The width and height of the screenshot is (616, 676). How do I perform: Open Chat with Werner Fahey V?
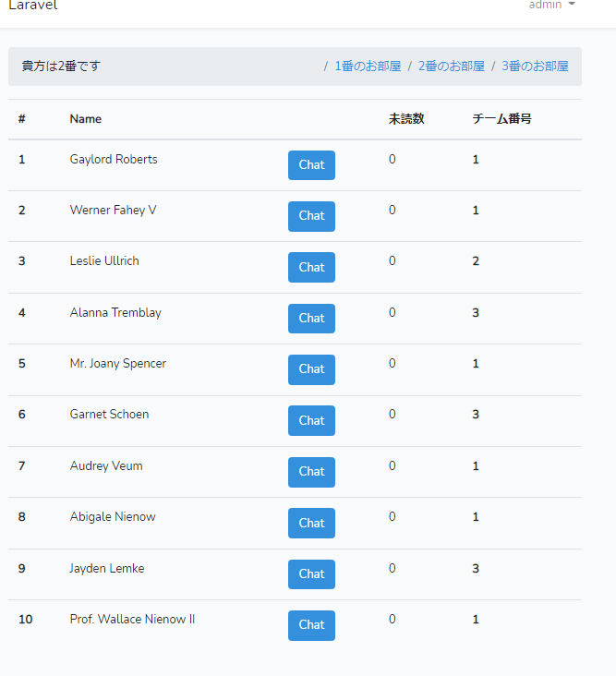click(x=311, y=216)
